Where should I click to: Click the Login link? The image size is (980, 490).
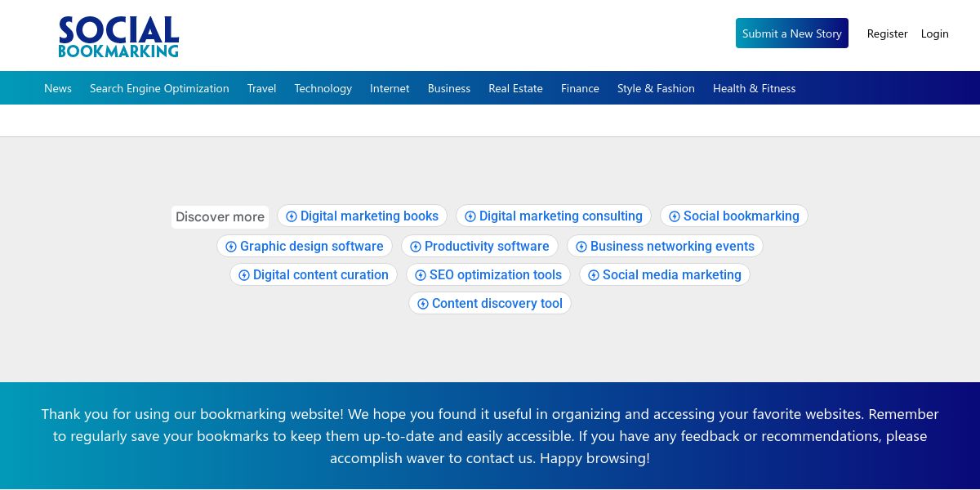tap(935, 33)
